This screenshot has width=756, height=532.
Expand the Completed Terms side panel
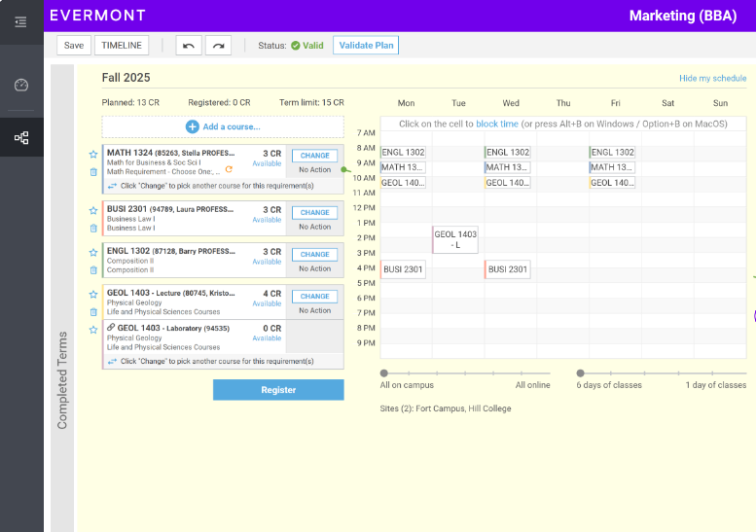(62, 365)
